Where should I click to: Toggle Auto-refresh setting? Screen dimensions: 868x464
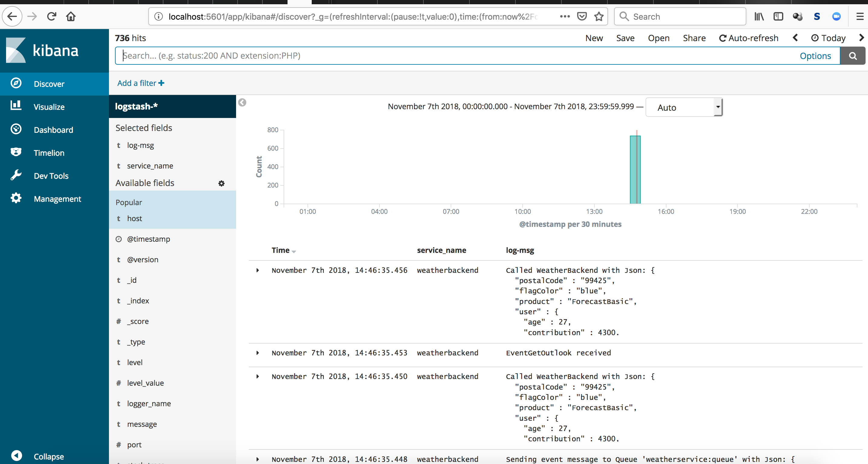[x=748, y=38]
